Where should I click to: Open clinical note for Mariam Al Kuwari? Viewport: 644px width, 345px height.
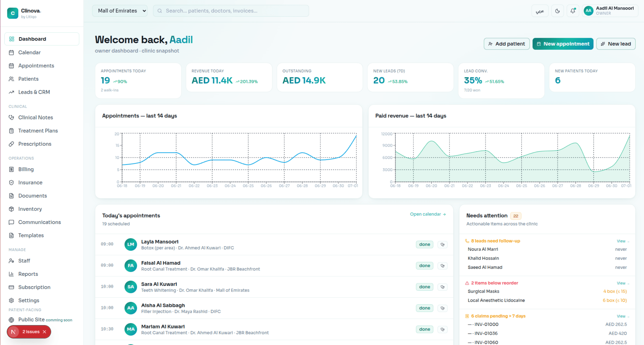[442, 329]
